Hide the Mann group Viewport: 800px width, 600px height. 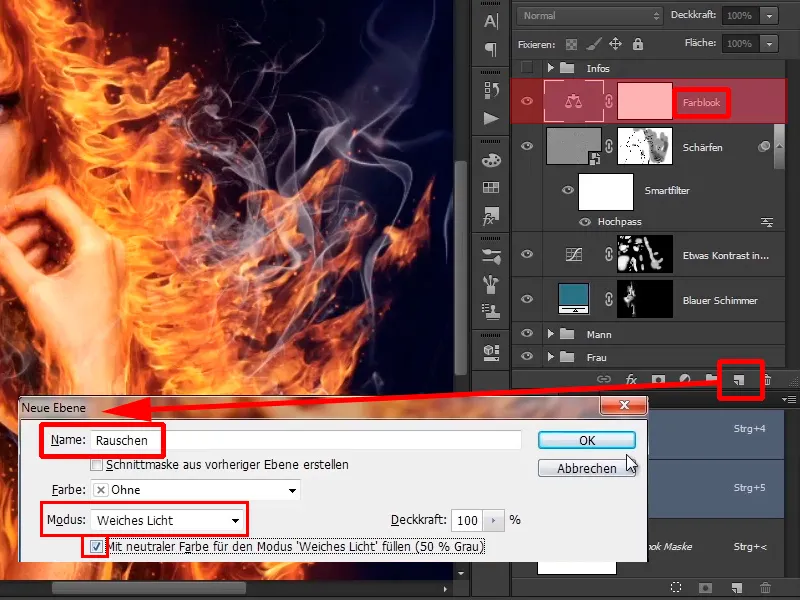point(527,333)
